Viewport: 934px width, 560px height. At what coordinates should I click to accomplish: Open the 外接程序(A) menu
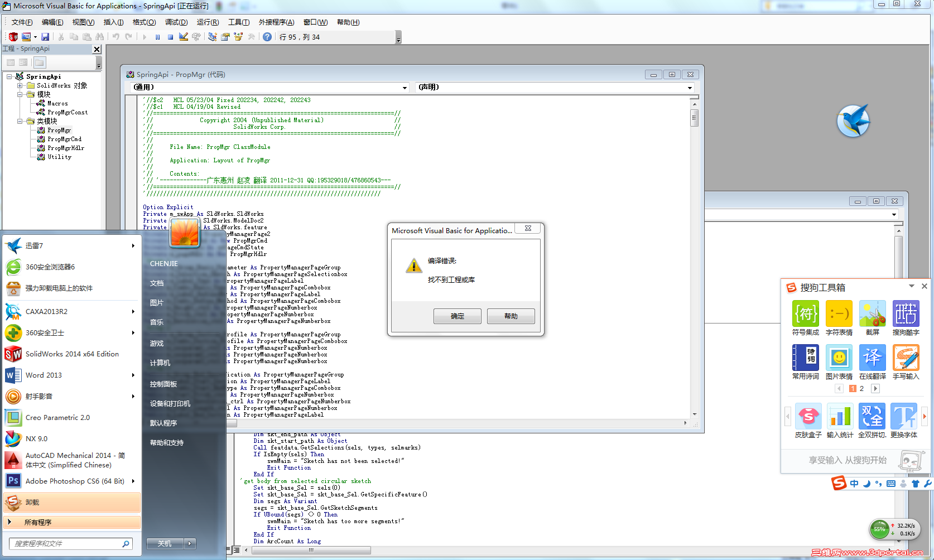(276, 22)
